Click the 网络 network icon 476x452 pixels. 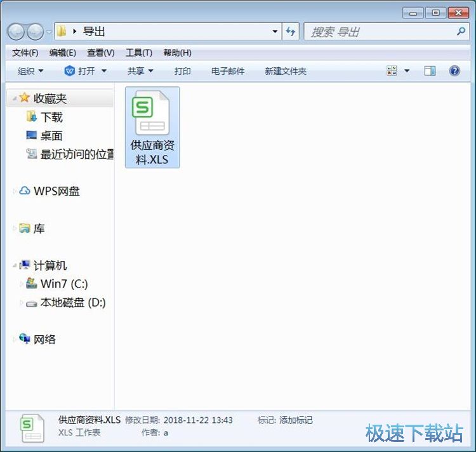25,338
